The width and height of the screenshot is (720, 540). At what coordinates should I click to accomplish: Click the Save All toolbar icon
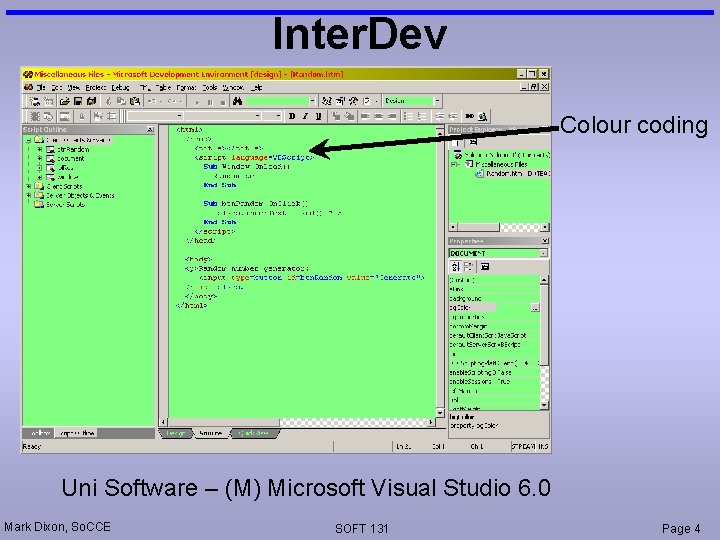(x=91, y=101)
